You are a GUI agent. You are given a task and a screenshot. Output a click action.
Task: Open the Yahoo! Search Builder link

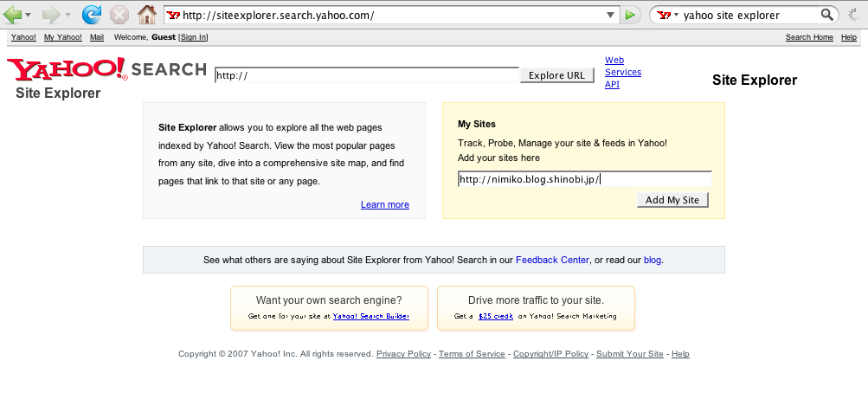[x=371, y=316]
